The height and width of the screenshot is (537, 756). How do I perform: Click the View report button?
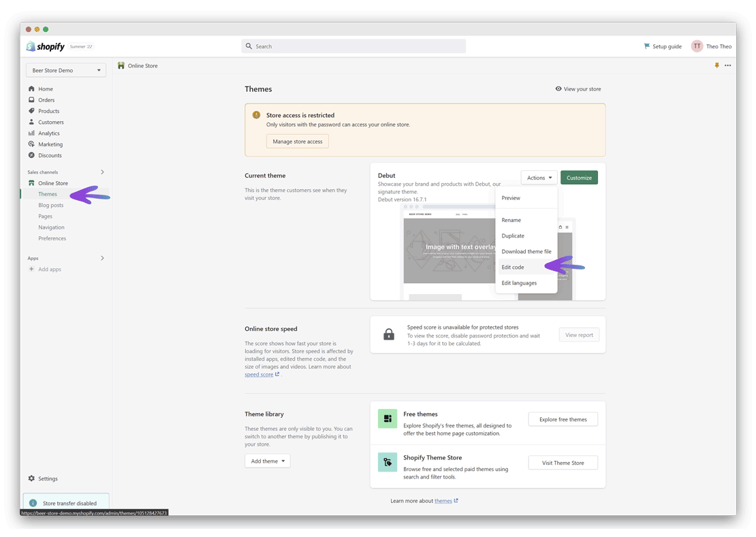[579, 335]
